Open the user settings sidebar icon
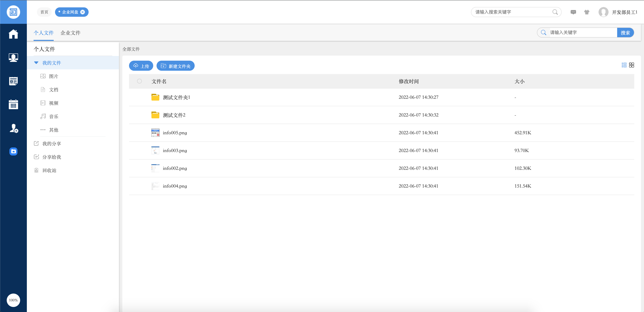Image resolution: width=644 pixels, height=312 pixels. [x=14, y=128]
